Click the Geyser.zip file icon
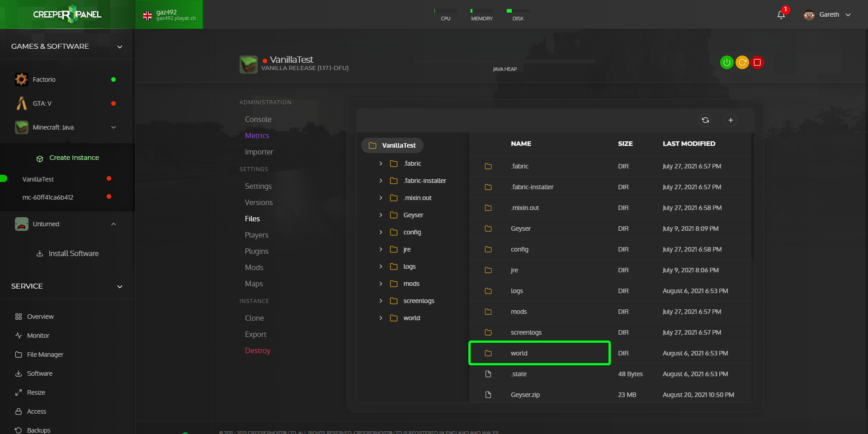 click(488, 395)
